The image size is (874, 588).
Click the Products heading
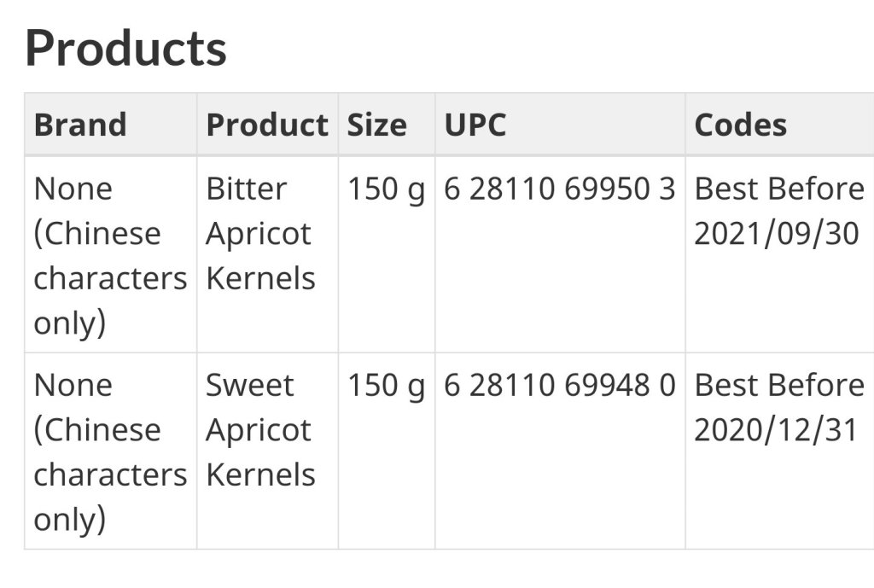tap(125, 48)
